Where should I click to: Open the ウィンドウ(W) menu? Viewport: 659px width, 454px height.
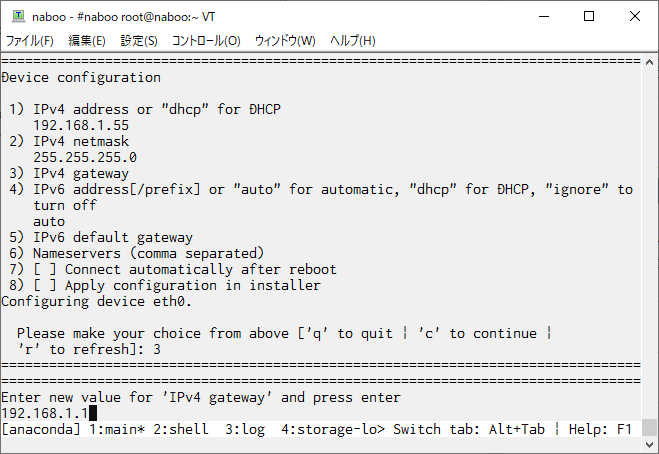[x=285, y=41]
